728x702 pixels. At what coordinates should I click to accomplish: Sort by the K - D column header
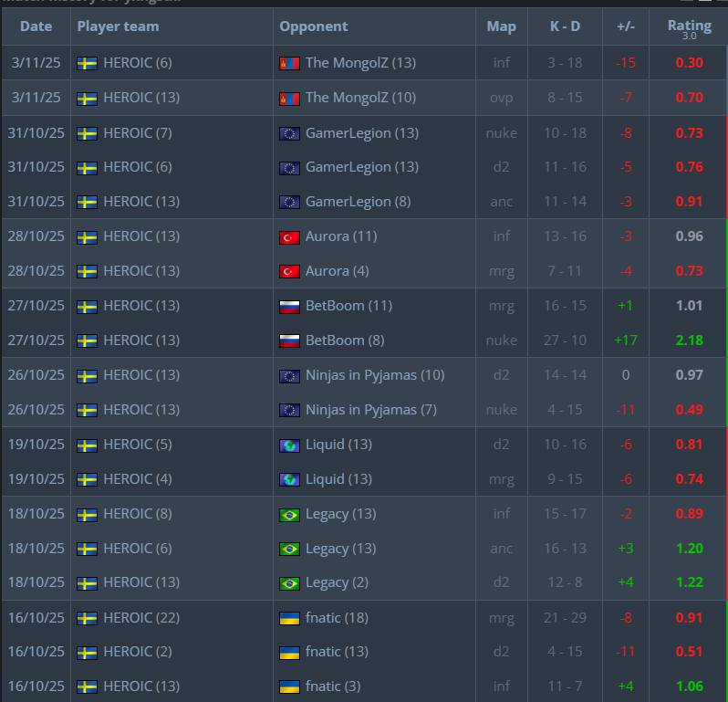pos(565,26)
